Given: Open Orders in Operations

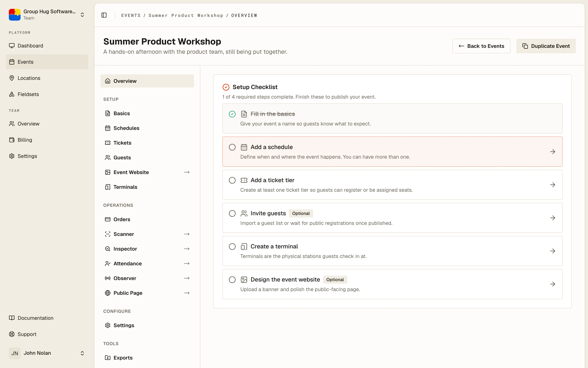Looking at the screenshot, I should click(147, 219).
